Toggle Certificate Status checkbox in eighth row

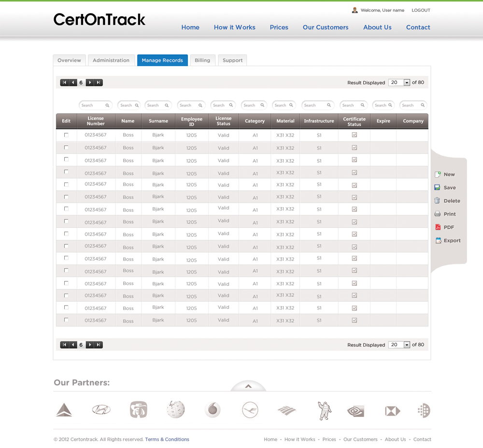(355, 222)
